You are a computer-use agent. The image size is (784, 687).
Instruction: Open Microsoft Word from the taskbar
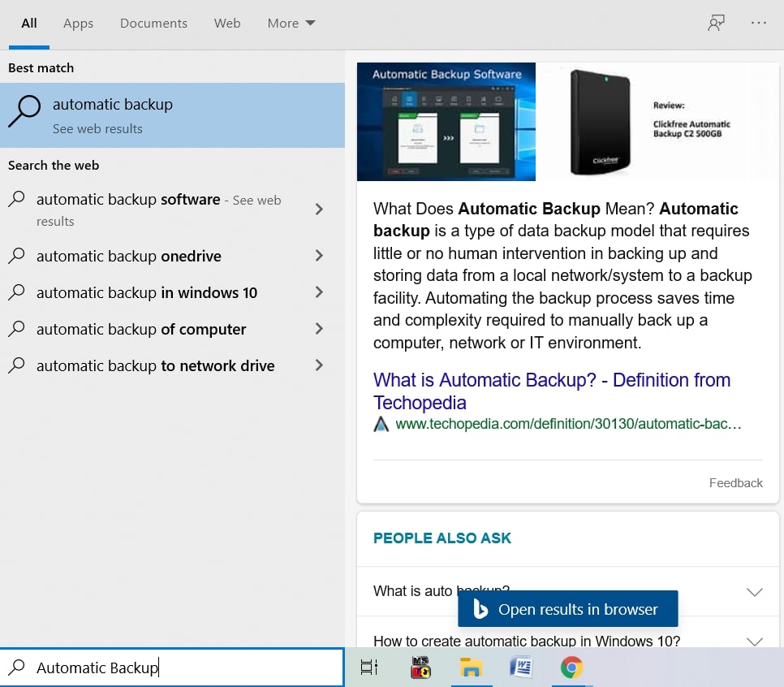click(521, 667)
